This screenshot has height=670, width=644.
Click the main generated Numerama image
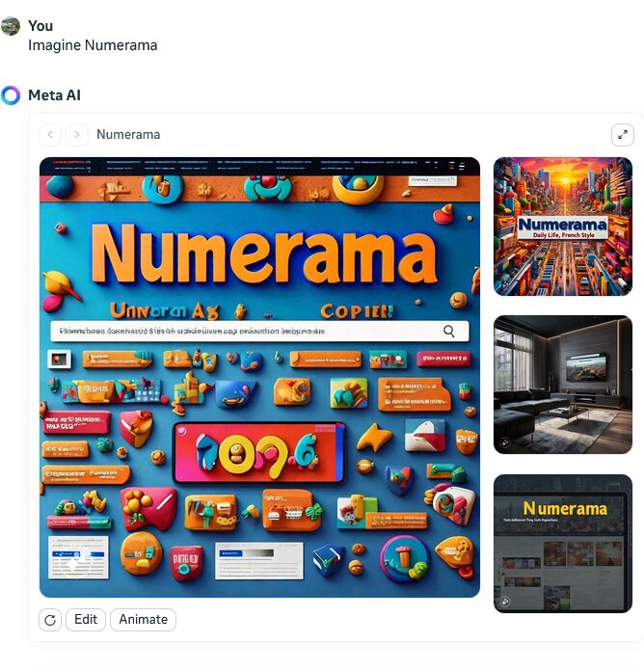(260, 377)
